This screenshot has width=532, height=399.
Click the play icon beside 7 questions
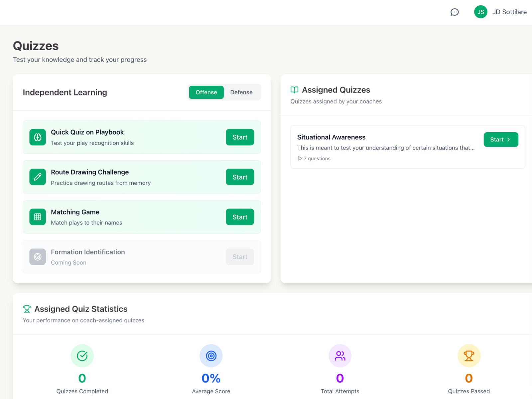point(300,159)
